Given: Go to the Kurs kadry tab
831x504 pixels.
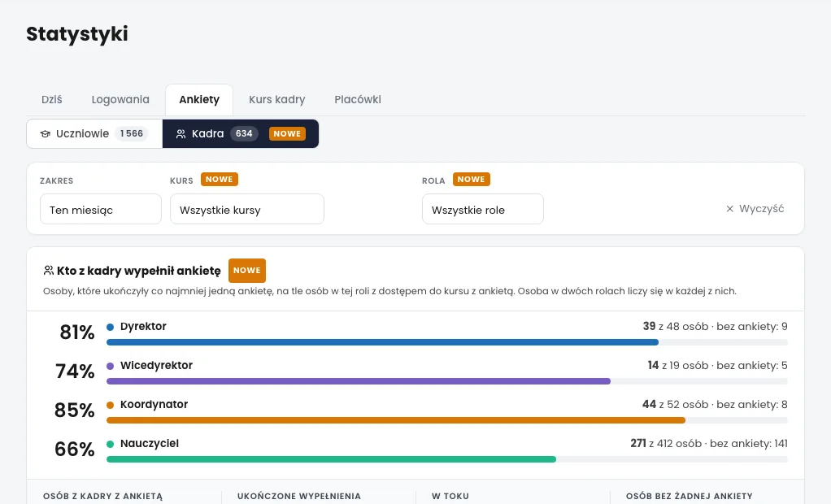Looking at the screenshot, I should (277, 100).
